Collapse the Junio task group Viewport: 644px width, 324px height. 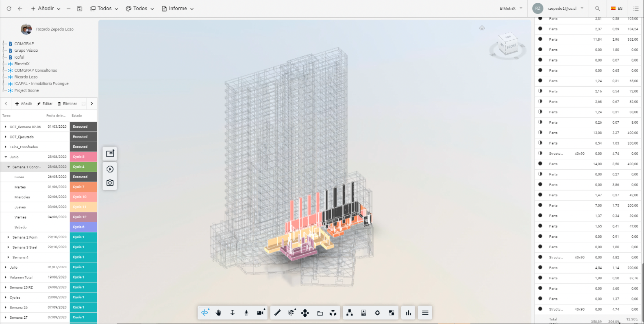[x=6, y=157]
